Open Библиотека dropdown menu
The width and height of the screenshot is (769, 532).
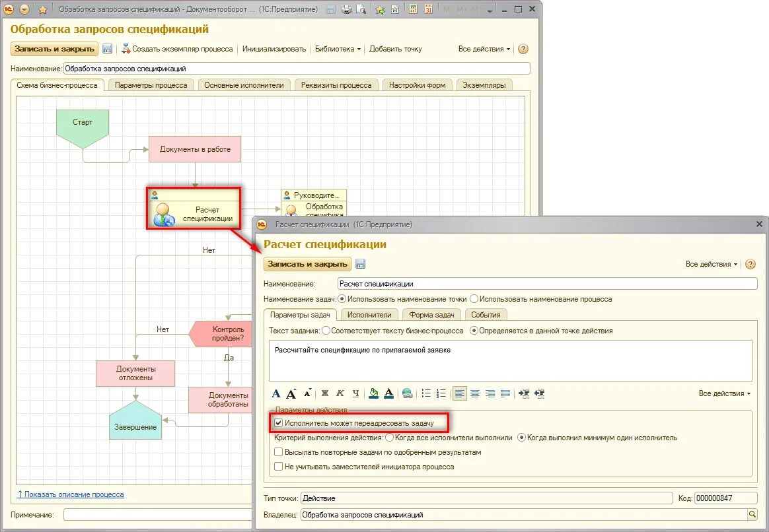coord(338,49)
